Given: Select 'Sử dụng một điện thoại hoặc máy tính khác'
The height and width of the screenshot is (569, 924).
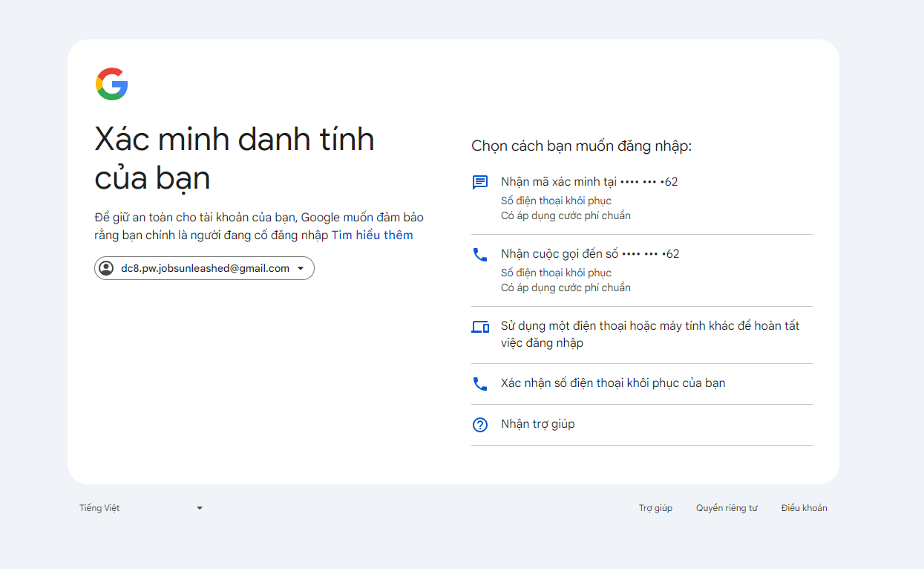Looking at the screenshot, I should tap(642, 335).
